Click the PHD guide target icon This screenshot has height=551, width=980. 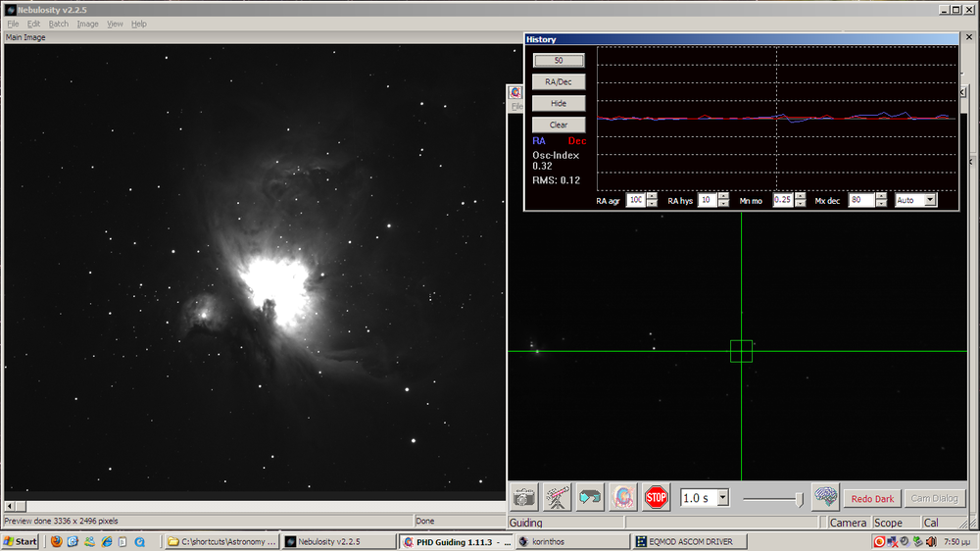623,497
